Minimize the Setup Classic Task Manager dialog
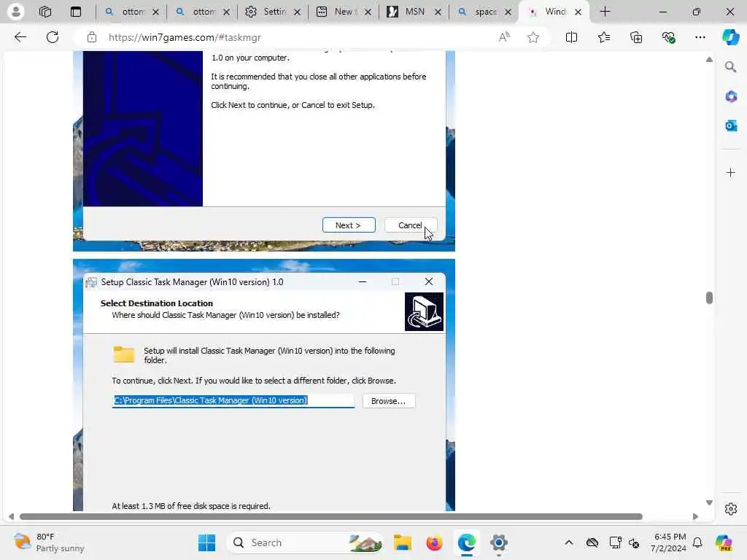Viewport: 747px width, 560px height. coord(363,282)
